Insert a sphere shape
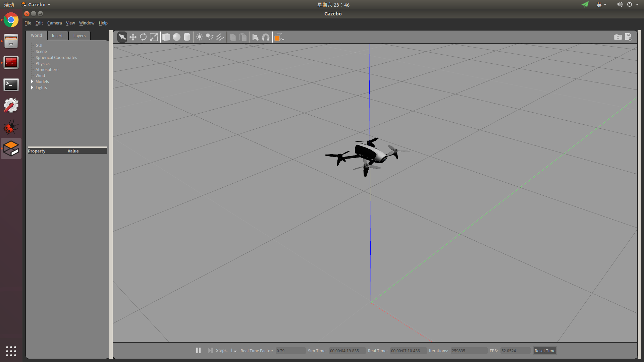644x362 pixels. click(x=176, y=37)
